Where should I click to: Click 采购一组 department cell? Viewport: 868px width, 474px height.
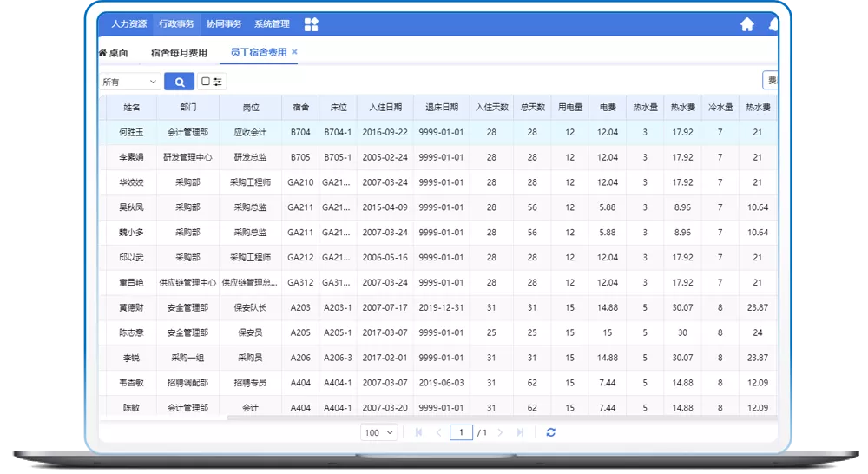tap(187, 358)
